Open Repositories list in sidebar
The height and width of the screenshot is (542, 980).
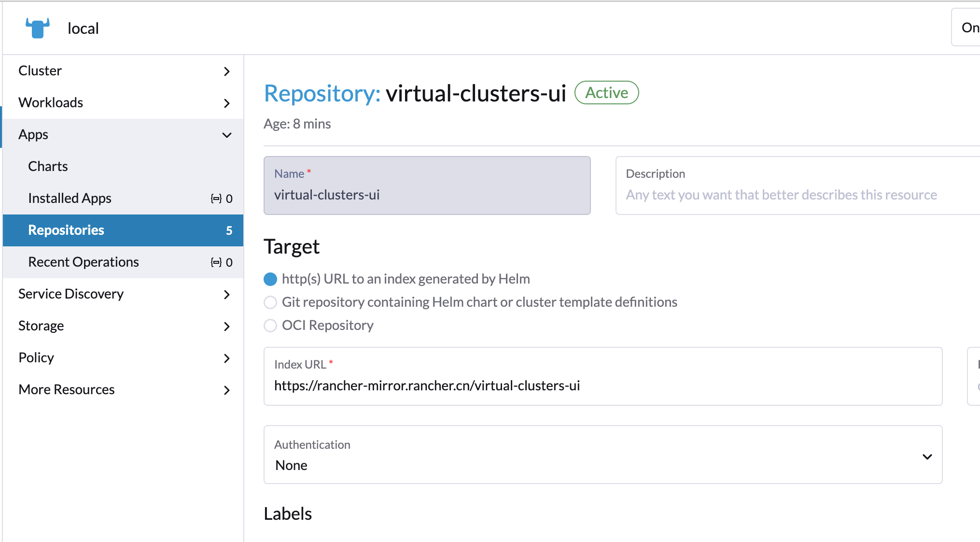(66, 230)
